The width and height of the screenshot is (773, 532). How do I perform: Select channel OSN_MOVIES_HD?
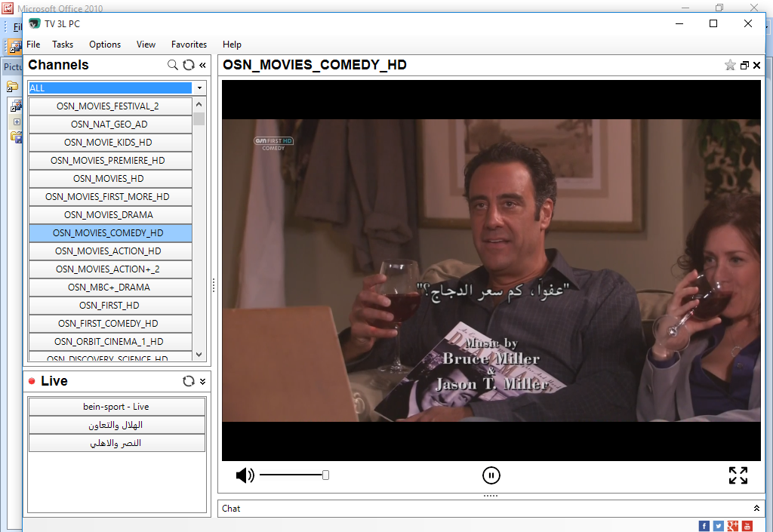click(x=110, y=179)
